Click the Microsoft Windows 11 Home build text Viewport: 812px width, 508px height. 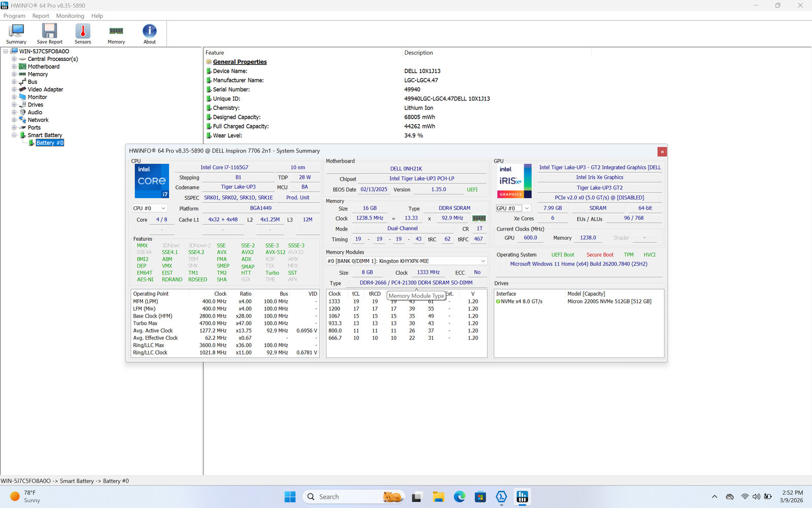[x=579, y=264]
